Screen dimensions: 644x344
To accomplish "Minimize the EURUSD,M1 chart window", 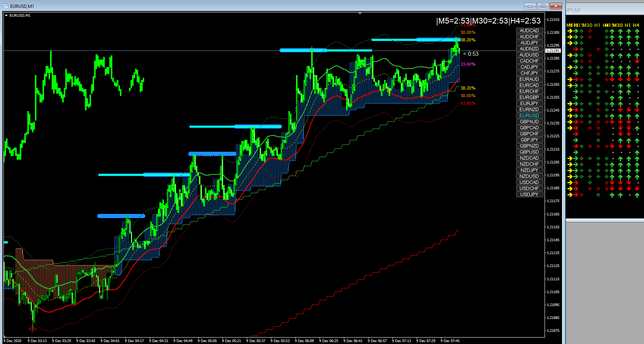I will pyautogui.click(x=530, y=6).
